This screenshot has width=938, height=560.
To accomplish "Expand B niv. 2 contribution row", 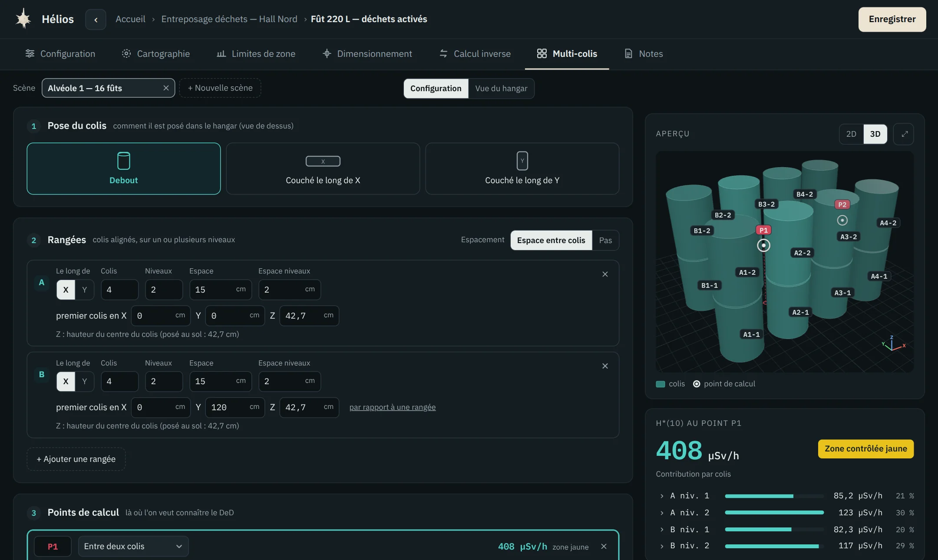I will click(x=662, y=546).
